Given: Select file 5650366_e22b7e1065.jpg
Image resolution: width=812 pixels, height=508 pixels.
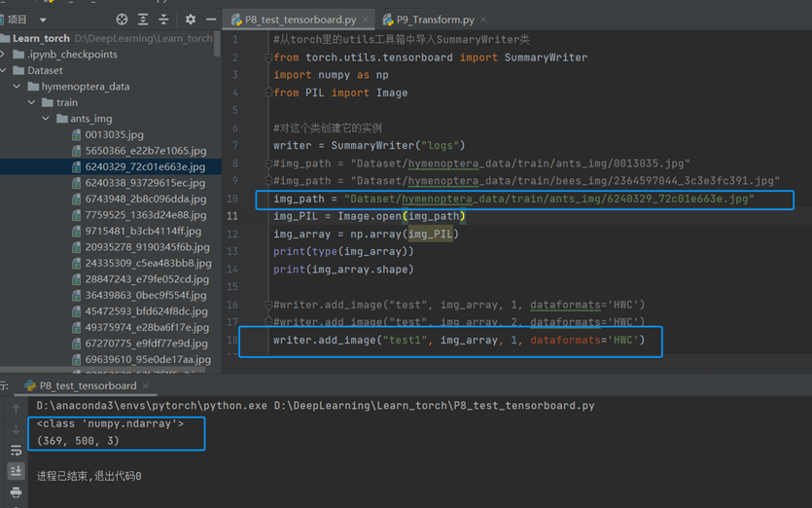Looking at the screenshot, I should point(146,151).
